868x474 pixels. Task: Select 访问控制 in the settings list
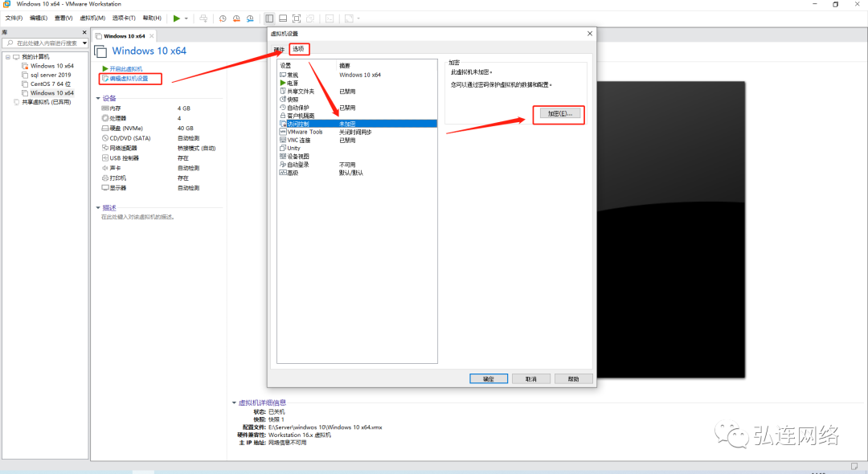357,124
